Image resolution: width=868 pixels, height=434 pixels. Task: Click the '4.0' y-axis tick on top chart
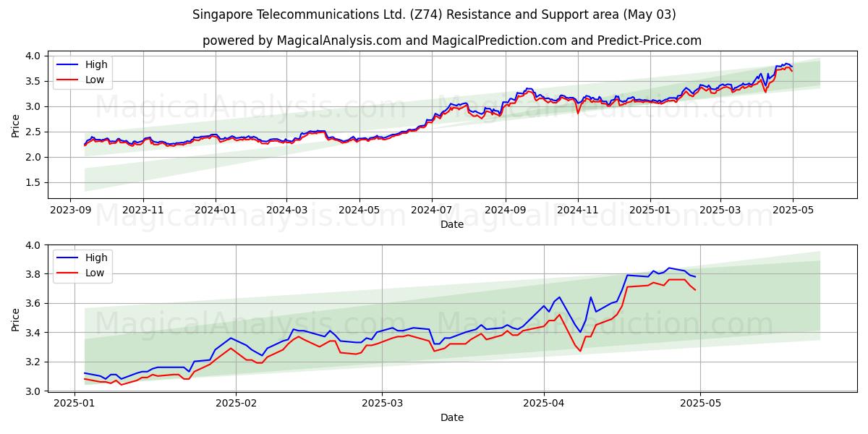[x=35, y=56]
